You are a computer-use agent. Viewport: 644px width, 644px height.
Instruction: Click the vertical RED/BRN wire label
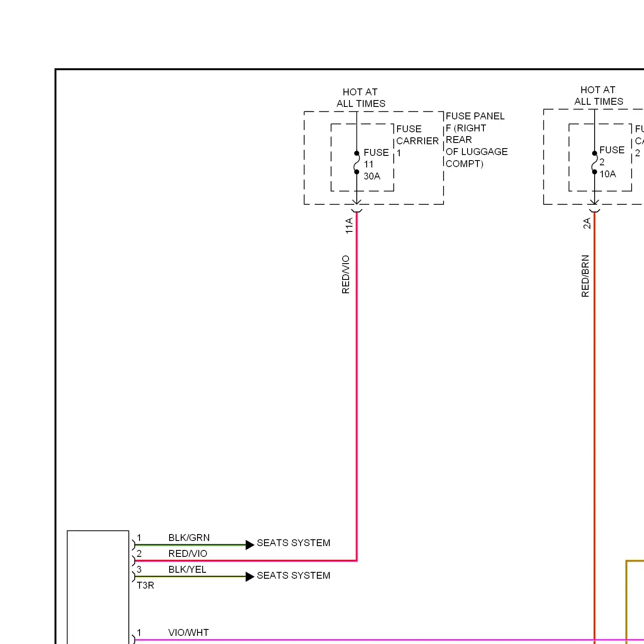585,276
